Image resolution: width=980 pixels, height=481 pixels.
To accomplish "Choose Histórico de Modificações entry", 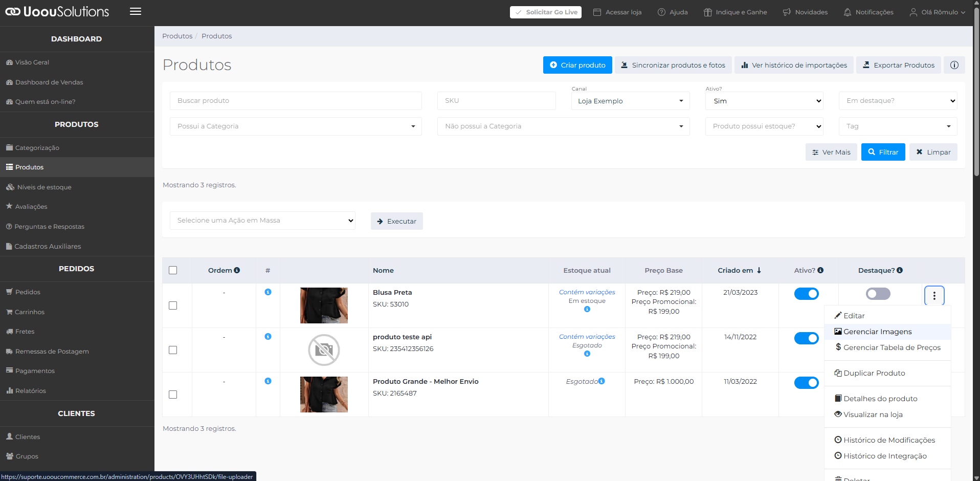I will point(887,440).
